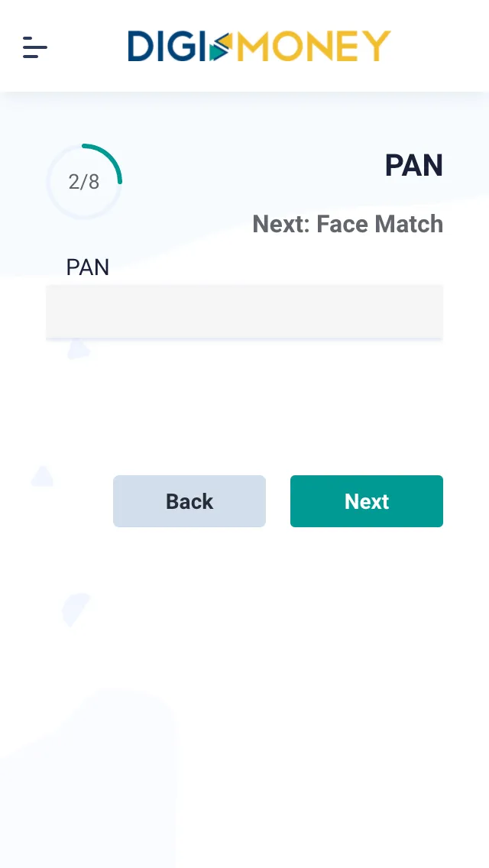Viewport: 489px width, 868px height.
Task: Click the bold PAN step heading
Action: (413, 165)
